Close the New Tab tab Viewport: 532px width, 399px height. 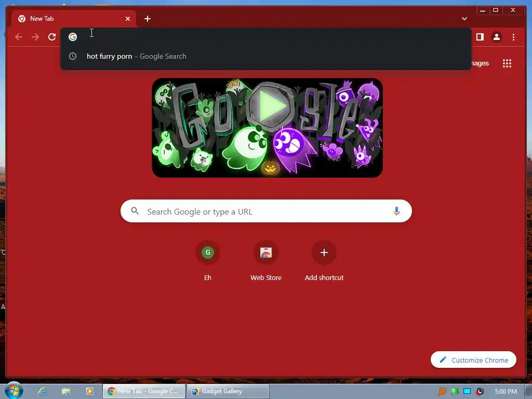pyautogui.click(x=128, y=19)
